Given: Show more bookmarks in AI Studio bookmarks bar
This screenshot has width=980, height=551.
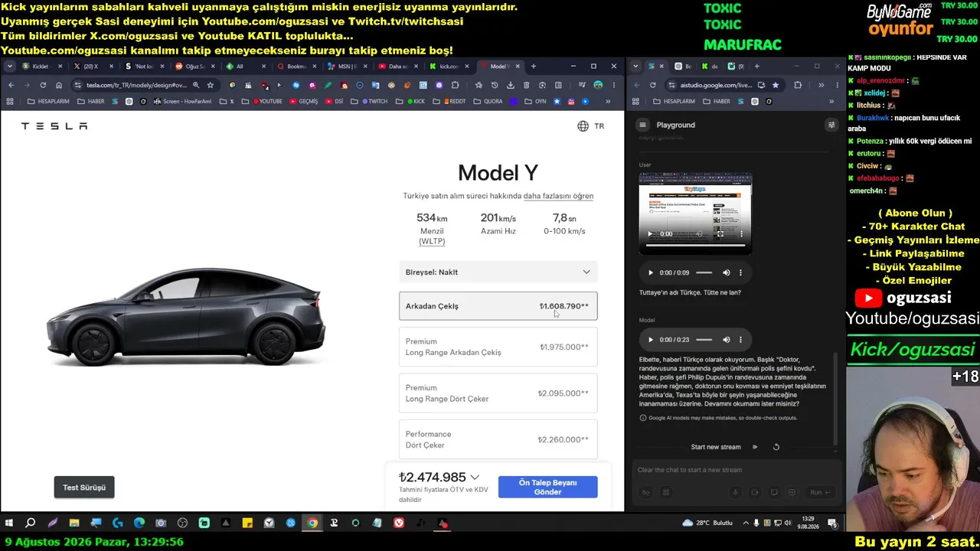Looking at the screenshot, I should (831, 102).
